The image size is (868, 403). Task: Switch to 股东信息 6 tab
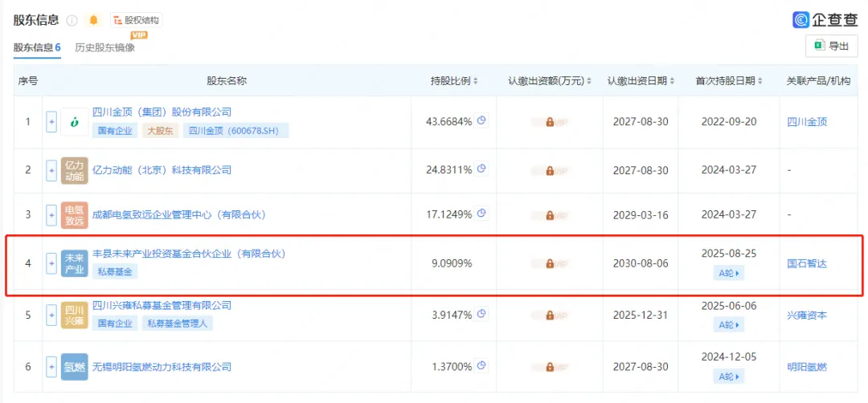coord(37,47)
